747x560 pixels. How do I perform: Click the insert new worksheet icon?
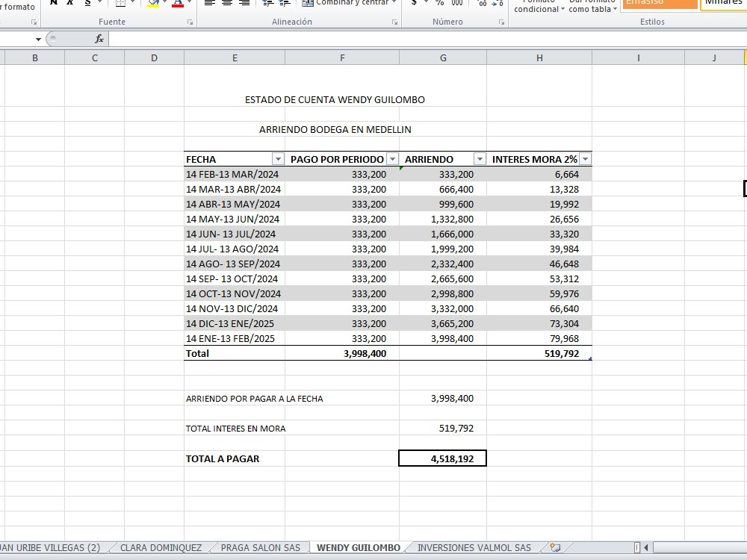(x=555, y=547)
